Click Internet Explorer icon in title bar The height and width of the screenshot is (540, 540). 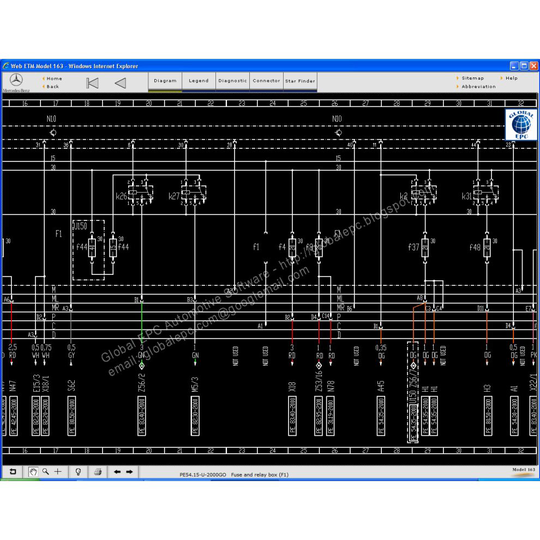(x=6, y=65)
